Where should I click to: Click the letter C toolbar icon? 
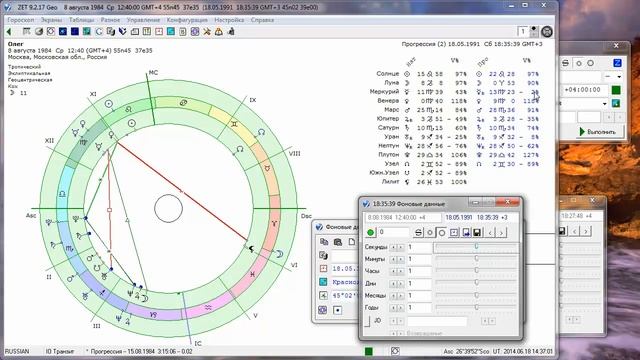(99, 31)
